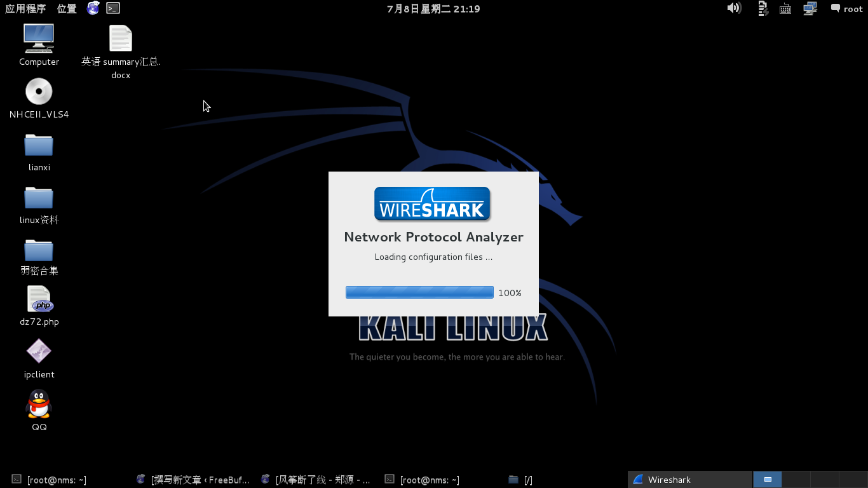Viewport: 868px width, 488px height.
Task: Launch the web browser globe icon in top panel
Action: 93,8
